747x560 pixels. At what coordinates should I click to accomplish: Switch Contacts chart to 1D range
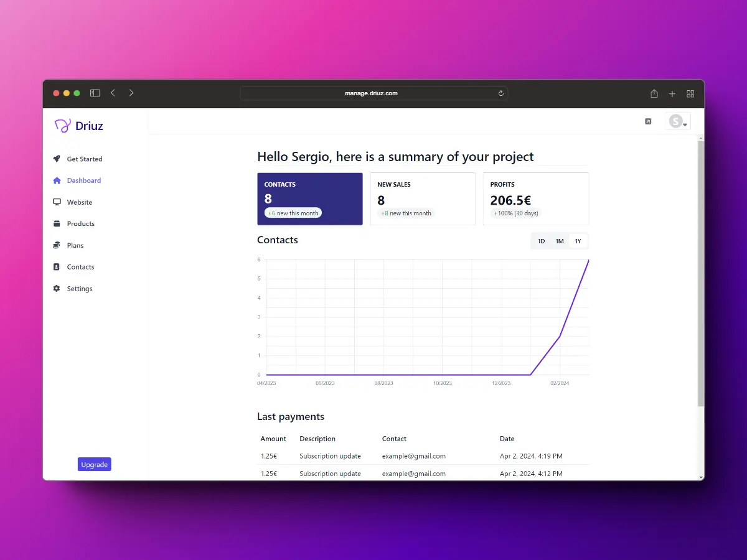[541, 241]
